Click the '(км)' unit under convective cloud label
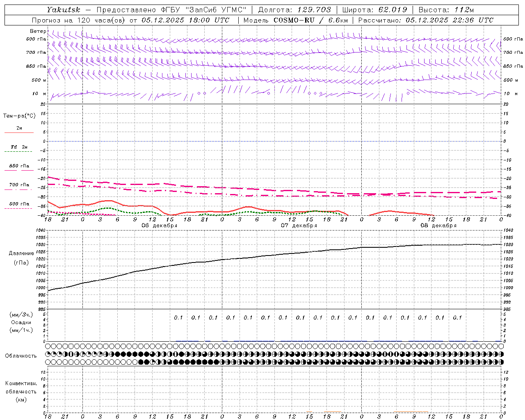 click(x=21, y=399)
